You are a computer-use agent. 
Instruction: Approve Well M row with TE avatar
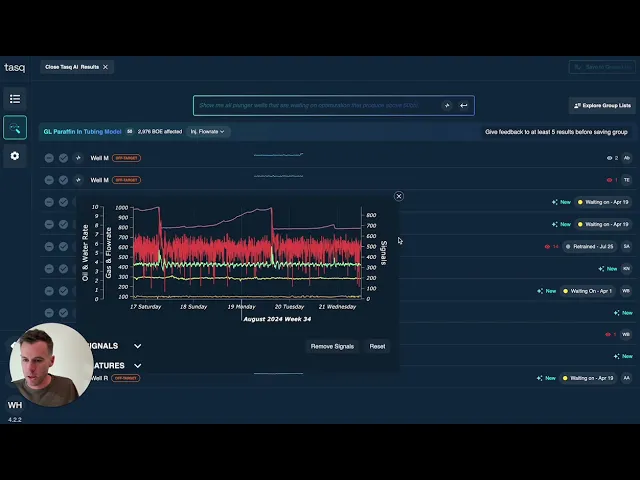pyautogui.click(x=63, y=180)
